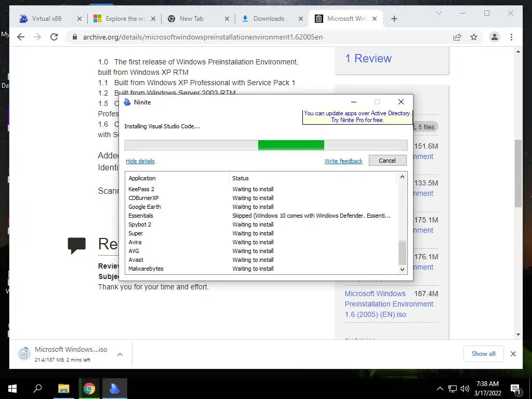Viewport: 532px width, 399px height.
Task: Close the Ninite window
Action: (401, 102)
